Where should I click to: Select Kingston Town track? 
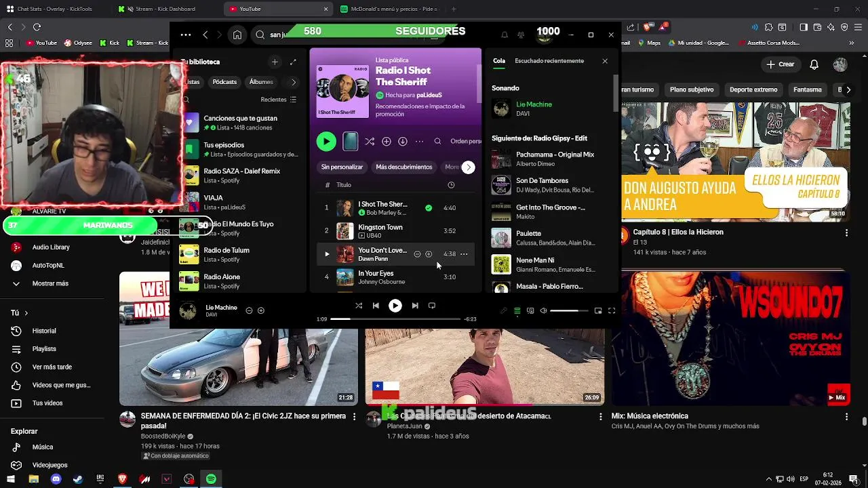395,231
